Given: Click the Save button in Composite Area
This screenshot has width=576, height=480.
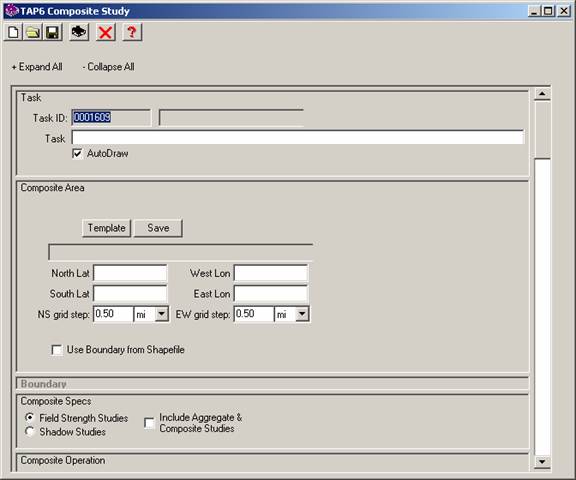Looking at the screenshot, I should pyautogui.click(x=158, y=228).
